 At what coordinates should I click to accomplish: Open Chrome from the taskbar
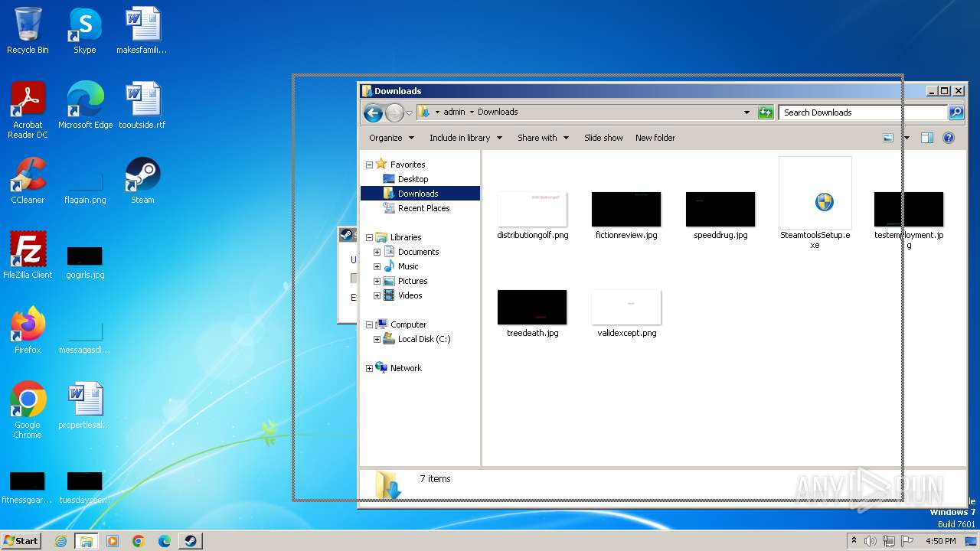pos(139,541)
